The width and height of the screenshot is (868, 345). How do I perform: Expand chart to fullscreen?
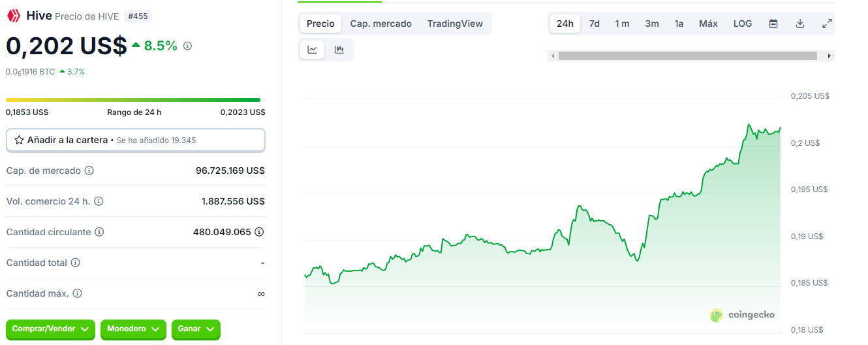click(x=827, y=24)
